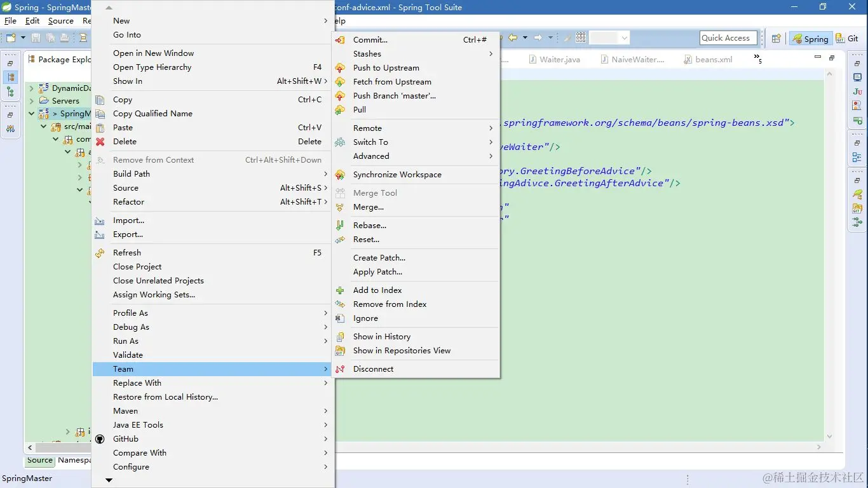Viewport: 868px width, 488px height.
Task: Click the GitHub octocat icon
Action: pos(100,439)
